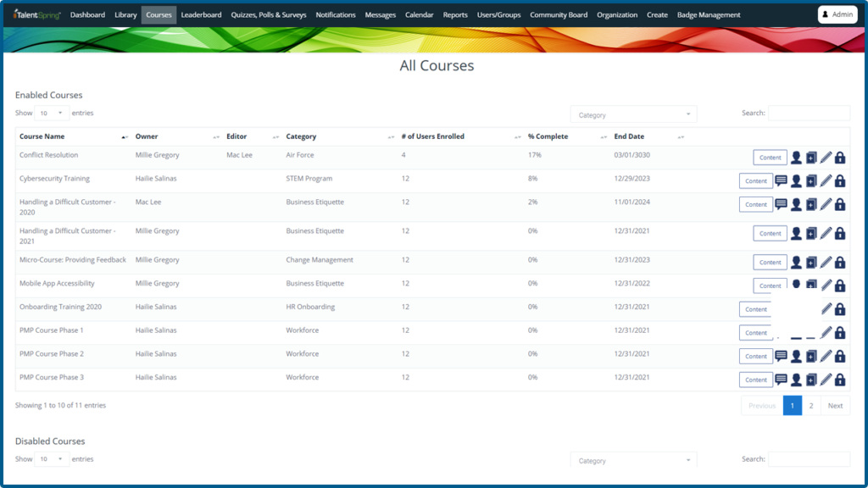
Task: Open the Leaderboard menu item
Action: click(x=201, y=14)
